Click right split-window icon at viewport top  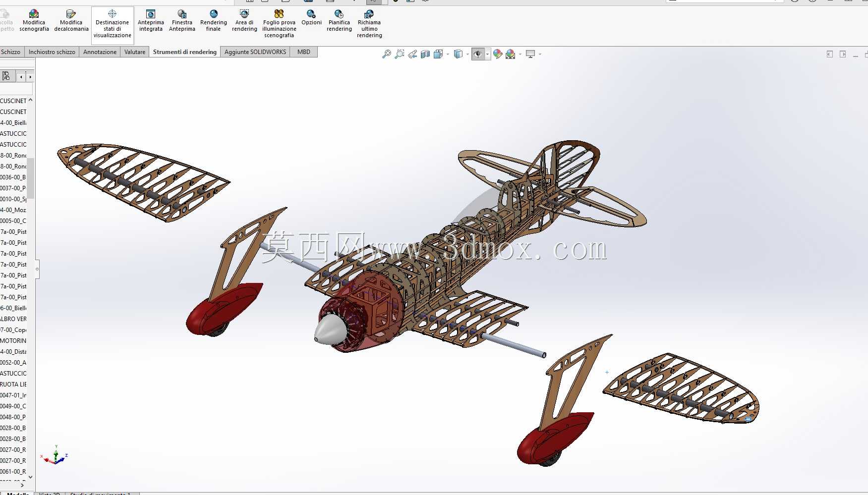coord(843,54)
